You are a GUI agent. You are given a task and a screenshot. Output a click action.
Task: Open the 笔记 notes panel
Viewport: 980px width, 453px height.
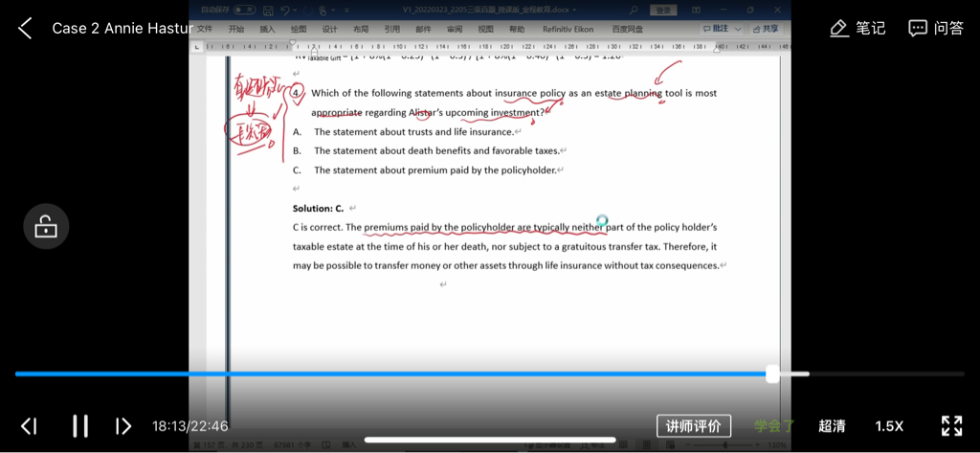(857, 29)
